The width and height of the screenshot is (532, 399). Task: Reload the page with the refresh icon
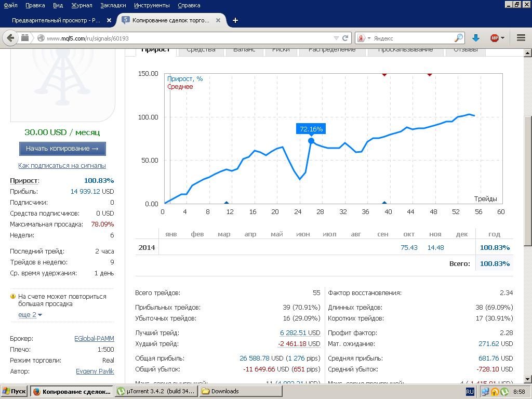point(345,38)
